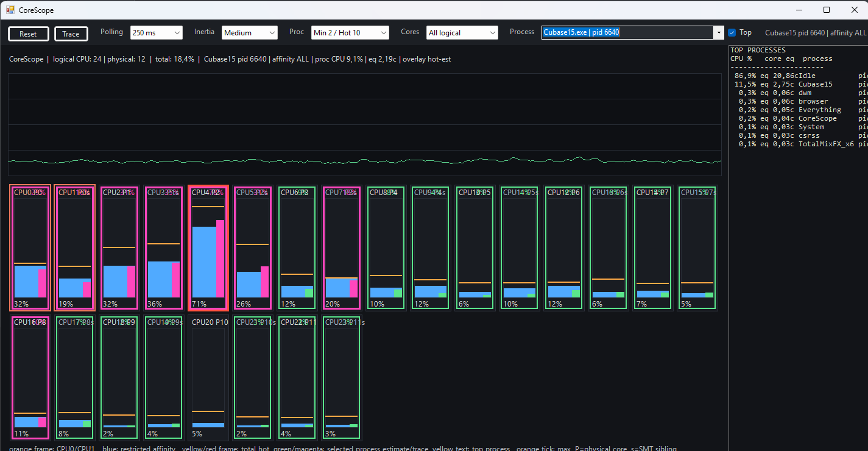868x451 pixels.
Task: Click the csrss process row
Action: tap(799, 135)
